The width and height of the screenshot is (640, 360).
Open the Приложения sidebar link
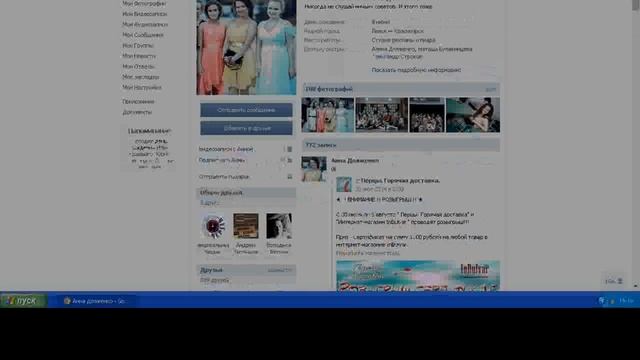pos(138,102)
